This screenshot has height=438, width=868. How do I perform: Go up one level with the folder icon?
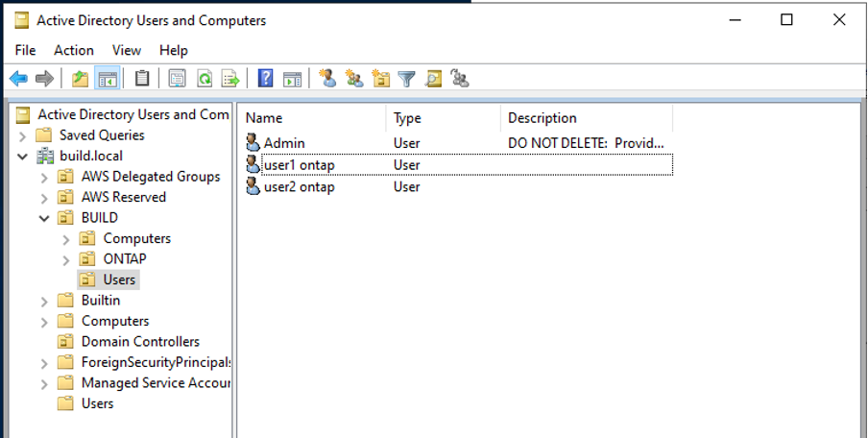pos(81,79)
